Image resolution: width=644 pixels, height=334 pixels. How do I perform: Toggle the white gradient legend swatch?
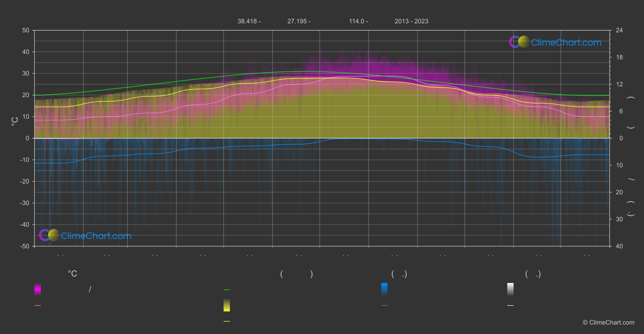511,289
